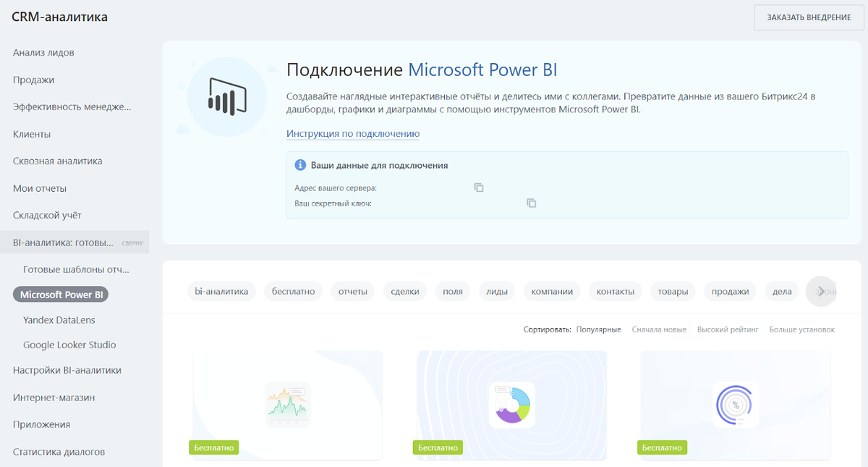Copy the secret key value
This screenshot has width=868, height=467.
pos(532,203)
